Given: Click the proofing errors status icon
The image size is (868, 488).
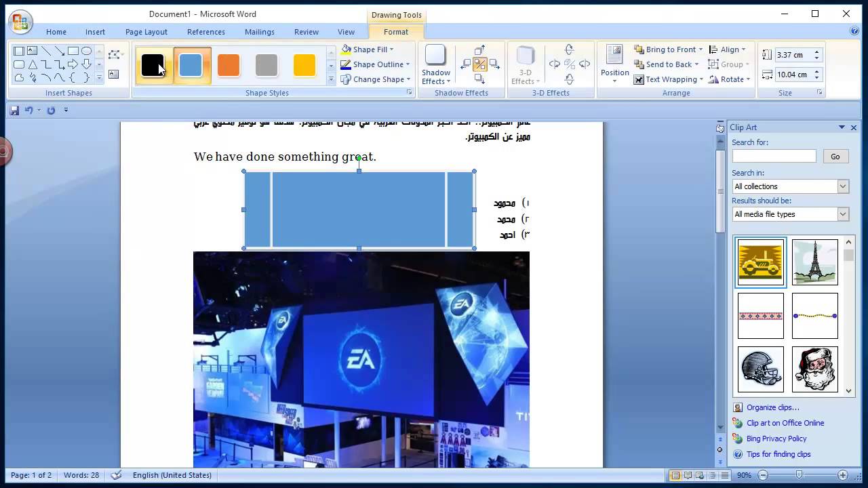Looking at the screenshot, I should [x=116, y=475].
